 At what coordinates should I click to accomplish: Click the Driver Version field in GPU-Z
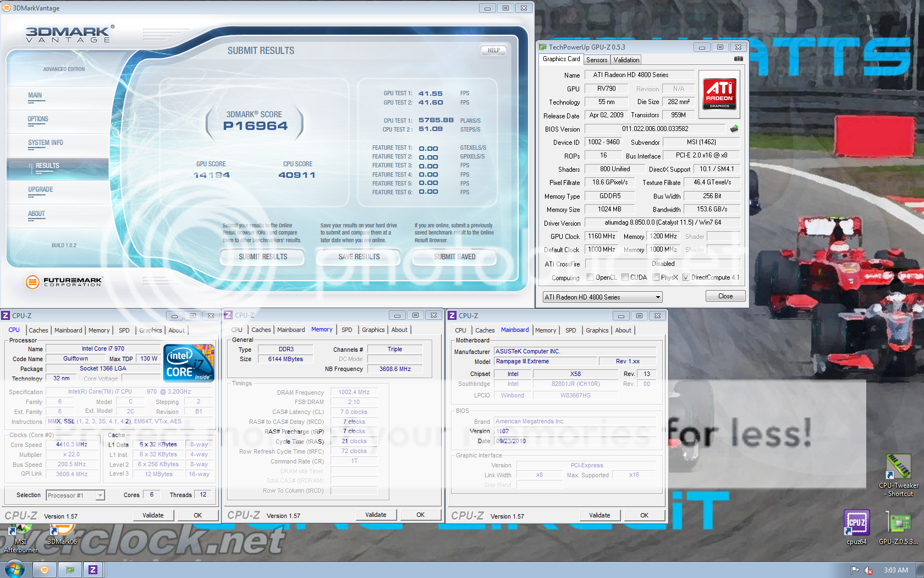pos(662,222)
